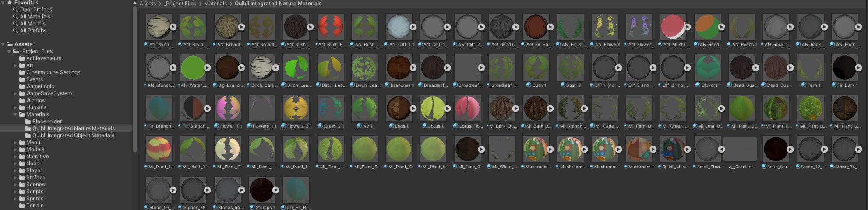868x210 pixels.
Task: Pick the Grass_2 1 material
Action: pyautogui.click(x=330, y=108)
